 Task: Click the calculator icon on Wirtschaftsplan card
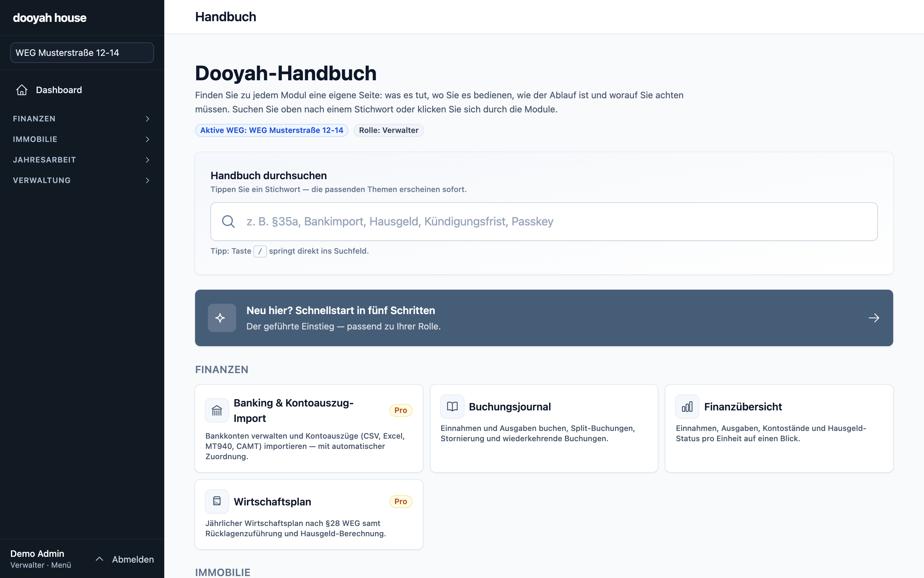point(217,501)
